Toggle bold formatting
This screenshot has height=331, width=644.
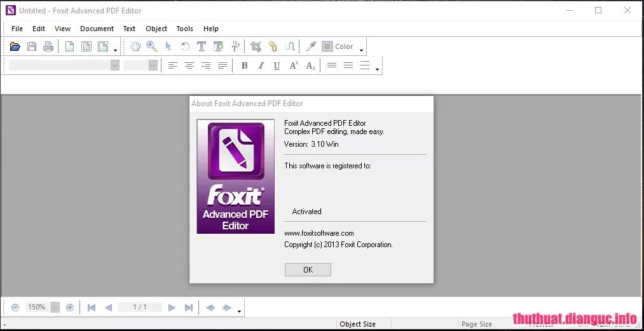coord(244,65)
